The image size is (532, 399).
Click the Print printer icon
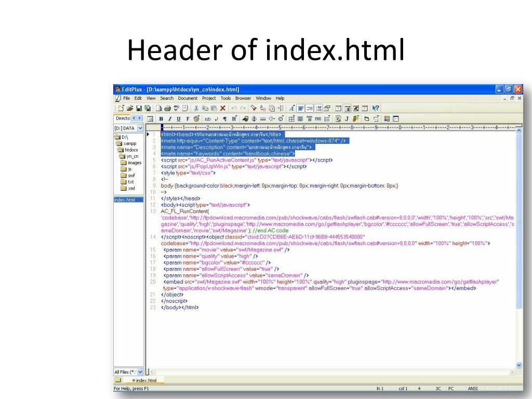coord(168,108)
